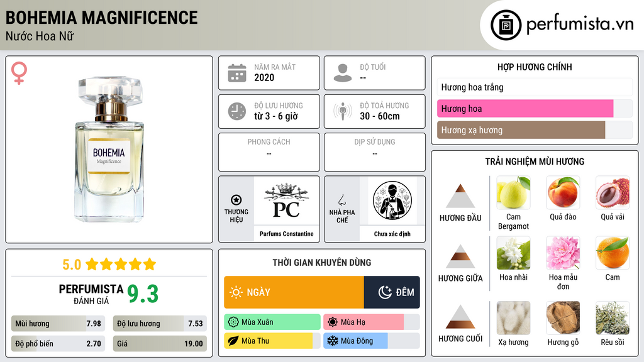The width and height of the screenshot is (644, 362).
Task: Click the snowflake icon for Mùa Đông
Action: coord(333,341)
